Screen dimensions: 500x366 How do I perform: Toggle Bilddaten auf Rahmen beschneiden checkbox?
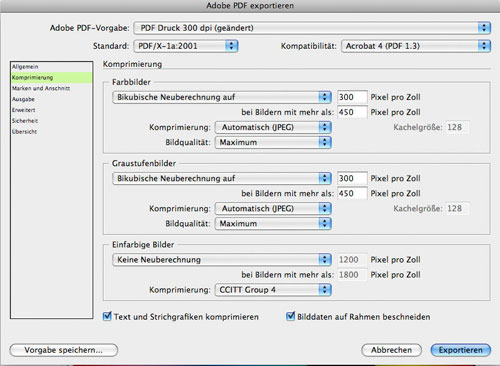click(290, 316)
